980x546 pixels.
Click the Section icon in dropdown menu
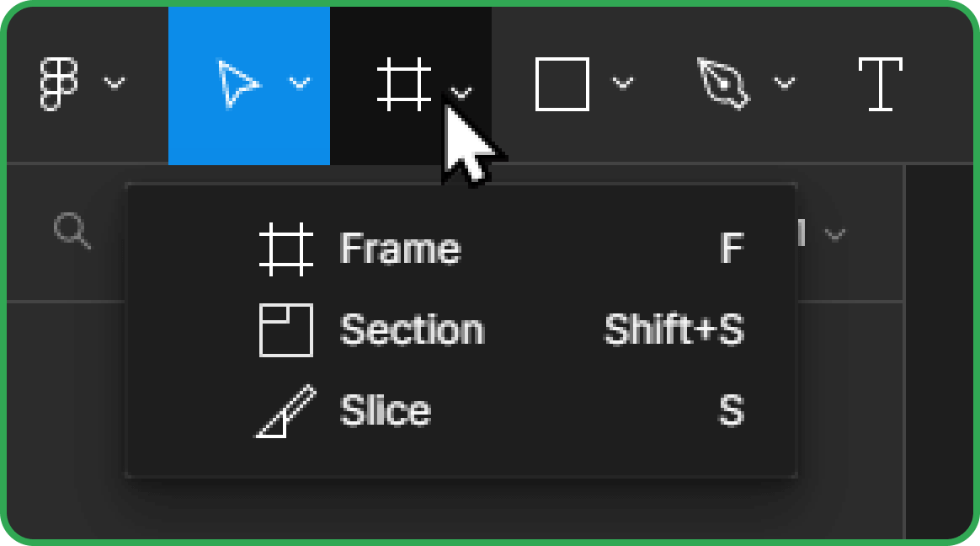pos(286,330)
